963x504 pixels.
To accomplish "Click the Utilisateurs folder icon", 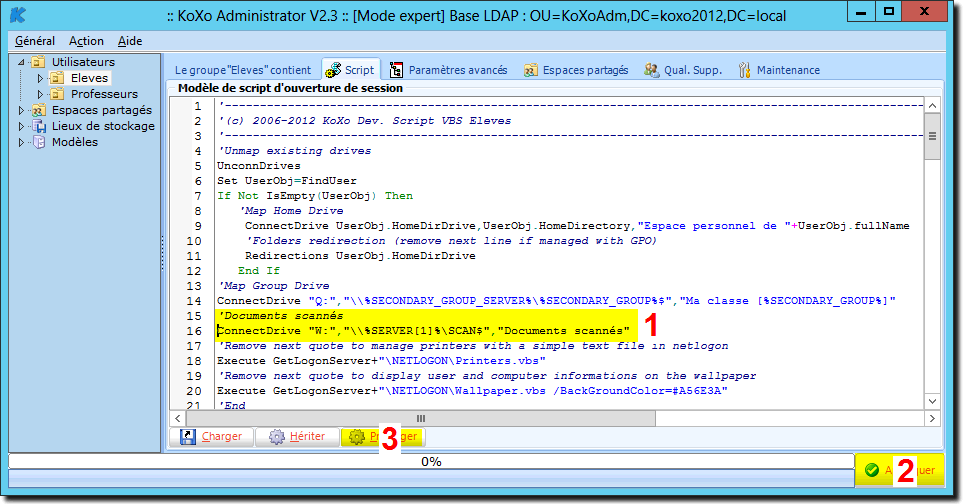I will (38, 61).
